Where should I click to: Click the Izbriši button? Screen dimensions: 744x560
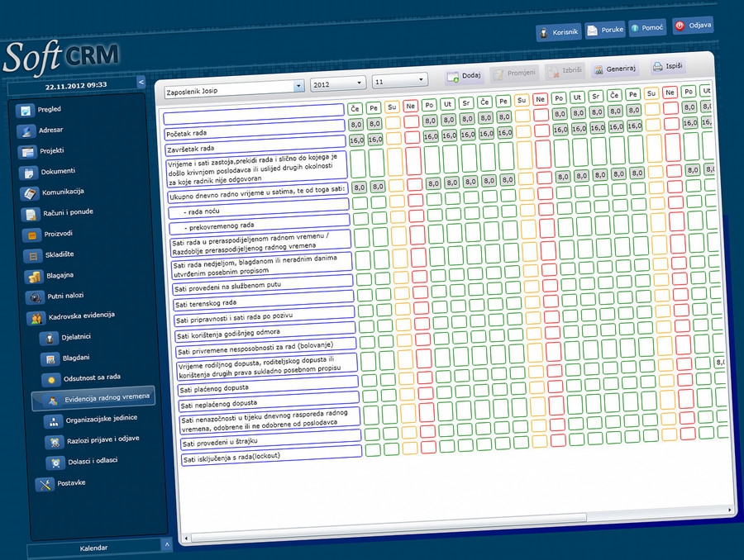click(x=565, y=71)
